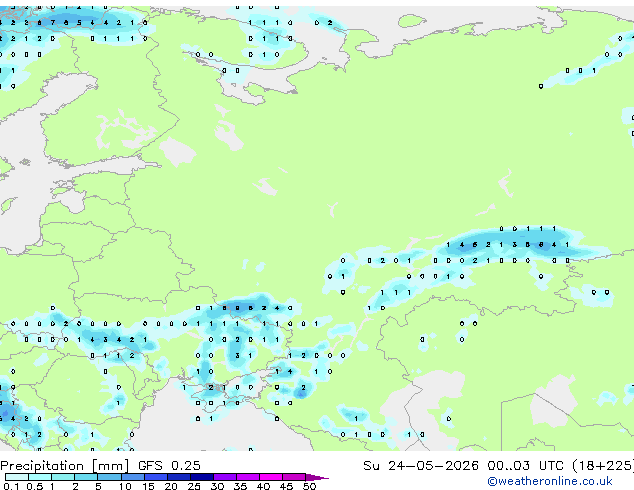Click the 15–20 mm legend swatch
The width and height of the screenshot is (634, 490).
156,477
